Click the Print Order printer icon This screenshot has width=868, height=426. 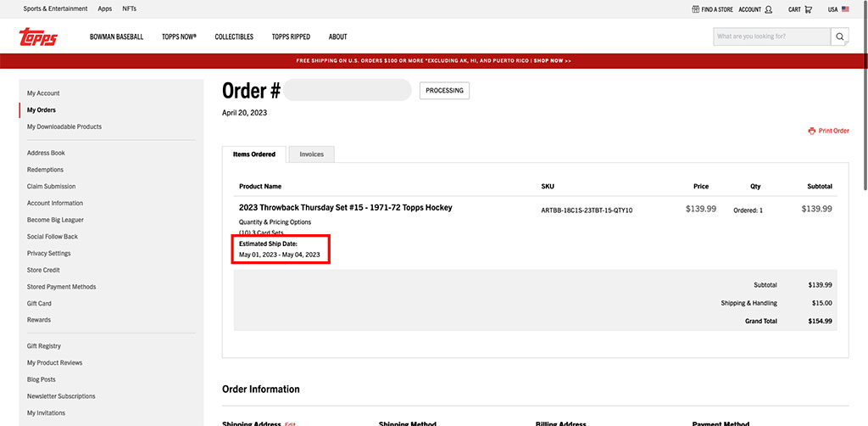[811, 131]
